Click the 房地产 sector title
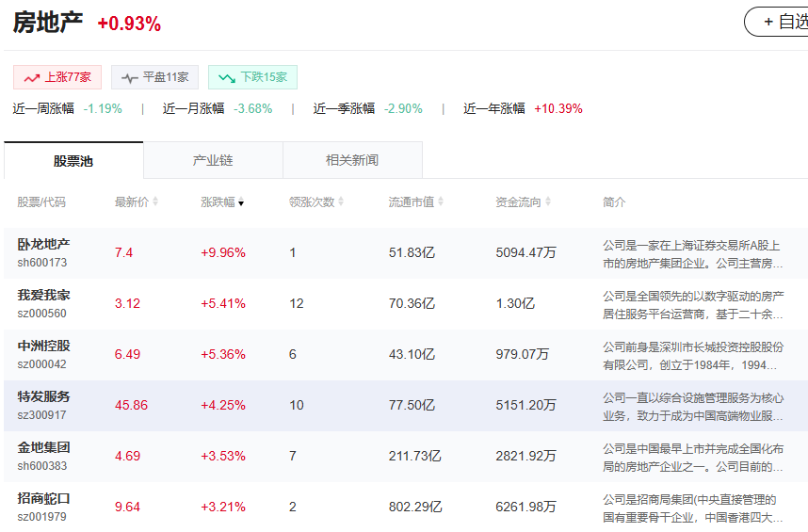This screenshot has width=808, height=532. pyautogui.click(x=47, y=23)
